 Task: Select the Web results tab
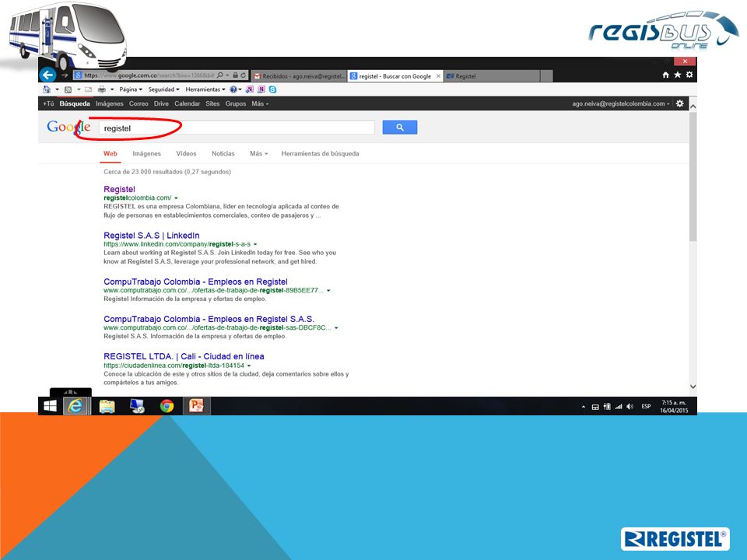pyautogui.click(x=110, y=154)
